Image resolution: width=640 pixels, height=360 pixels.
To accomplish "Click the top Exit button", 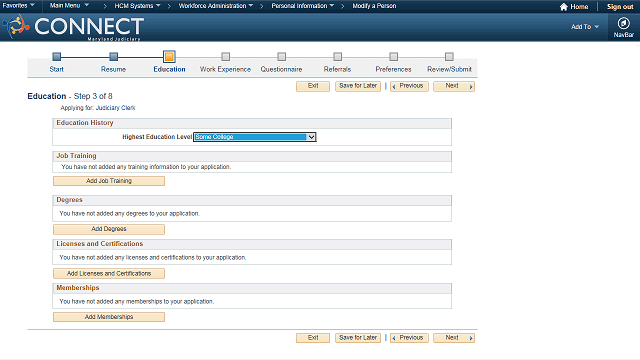I will pyautogui.click(x=313, y=86).
